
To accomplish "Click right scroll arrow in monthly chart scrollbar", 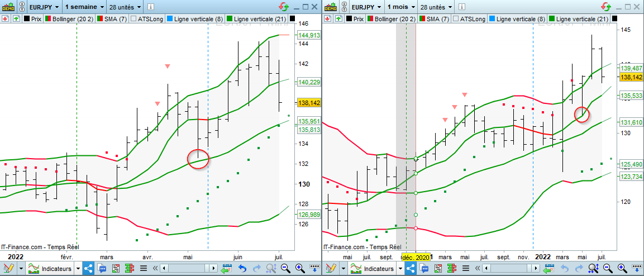I will (536, 269).
